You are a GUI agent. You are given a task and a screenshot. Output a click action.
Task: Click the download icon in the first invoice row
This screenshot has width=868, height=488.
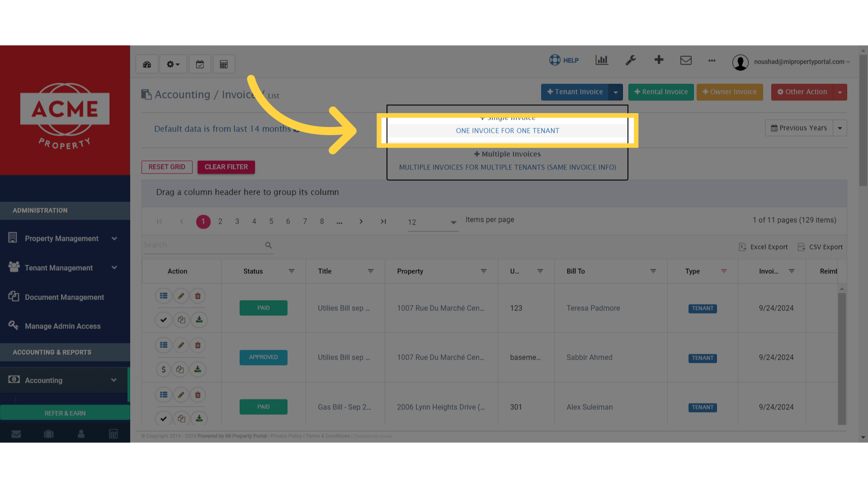199,319
